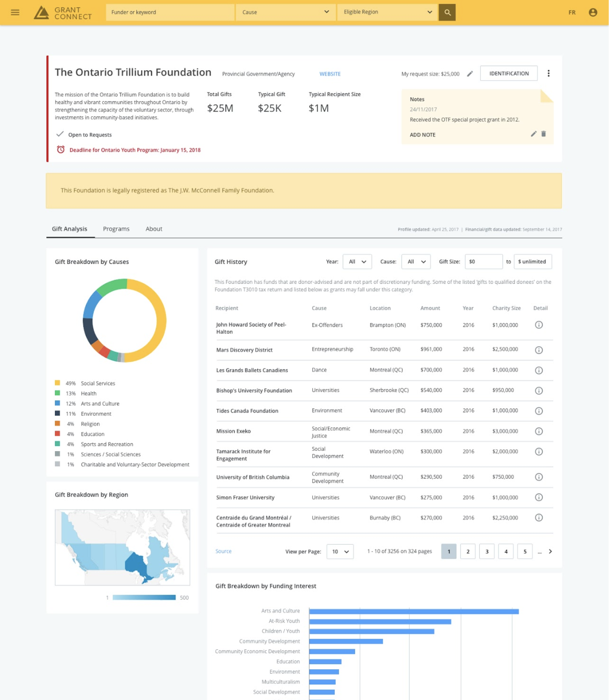
Task: Click the Arts and Culture funding interest bar
Action: pyautogui.click(x=414, y=611)
